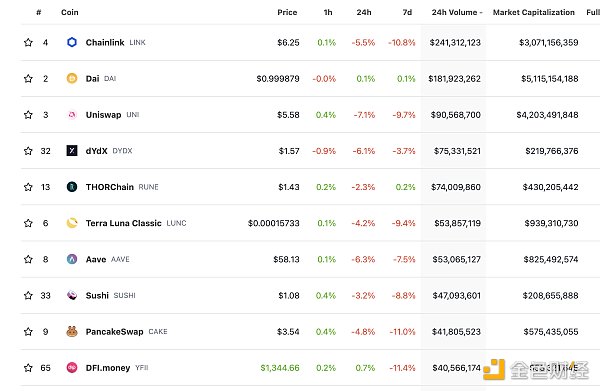Click the PancakeSwap bunny logo icon
The height and width of the screenshot is (391, 600).
[x=72, y=331]
